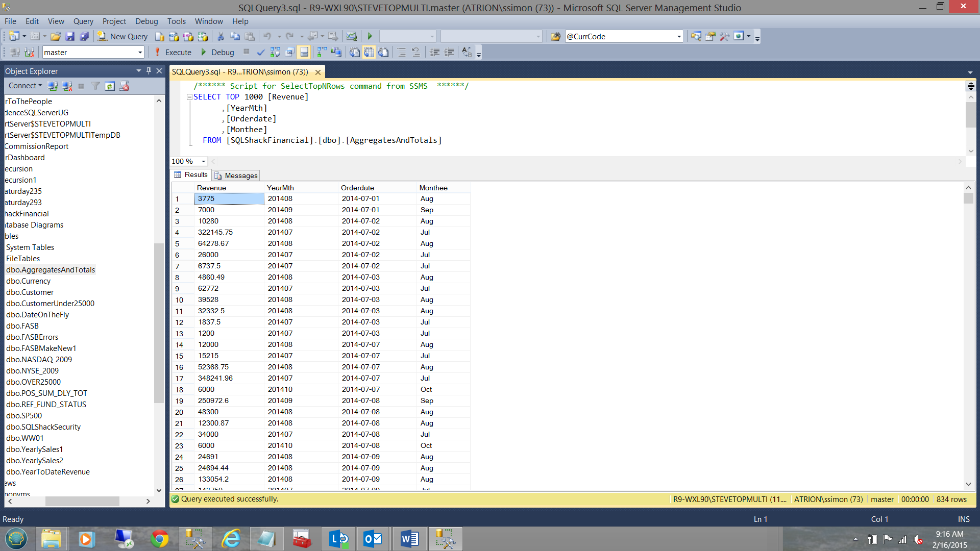Toggle Include Actual Execution Plan button
The image size is (980, 551).
[x=323, y=52]
